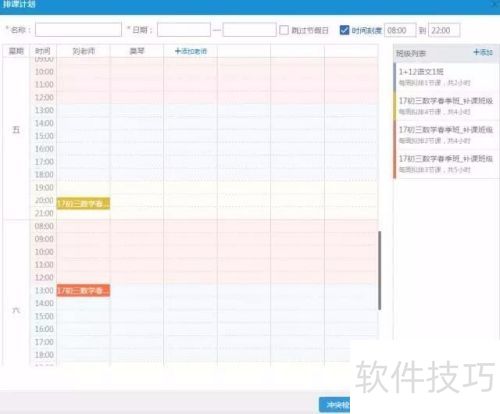Select the yellow class block at 20:00
Image resolution: width=500 pixels, height=414 pixels.
point(83,204)
